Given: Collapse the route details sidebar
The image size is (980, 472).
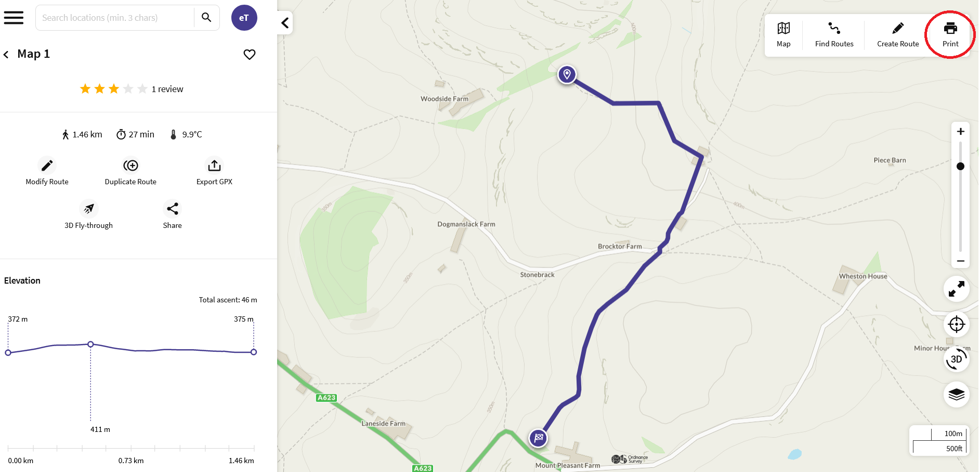Looking at the screenshot, I should click(x=284, y=23).
